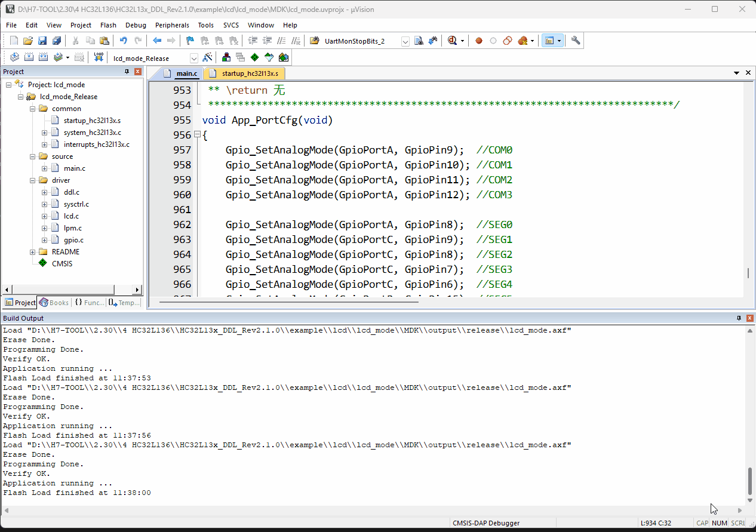Click the Rebuild all target files icon
Screen dimensions: 756x532
click(x=43, y=57)
